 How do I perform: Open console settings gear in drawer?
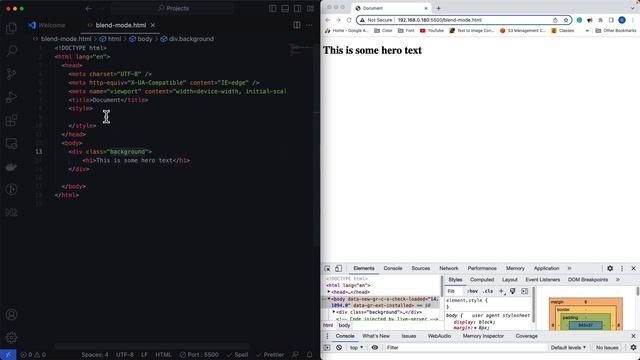(x=633, y=348)
